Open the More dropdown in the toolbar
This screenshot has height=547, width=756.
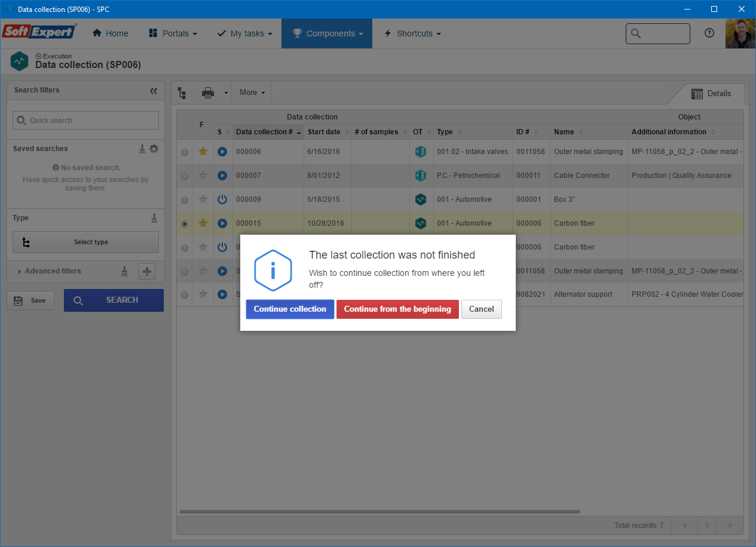tap(252, 93)
